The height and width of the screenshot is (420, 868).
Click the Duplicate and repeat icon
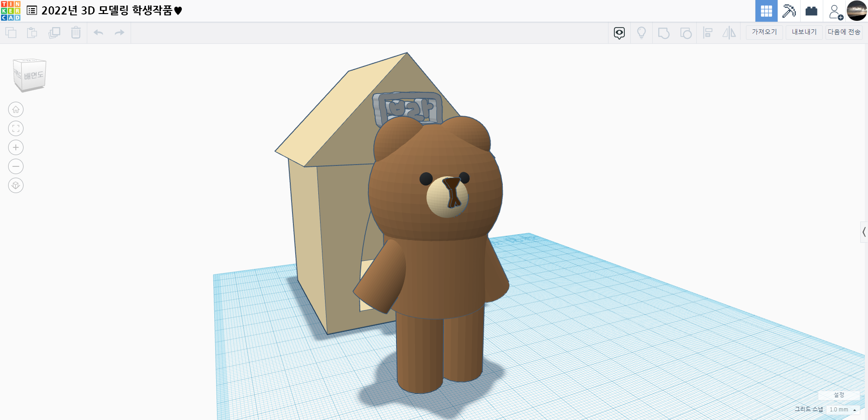point(54,33)
